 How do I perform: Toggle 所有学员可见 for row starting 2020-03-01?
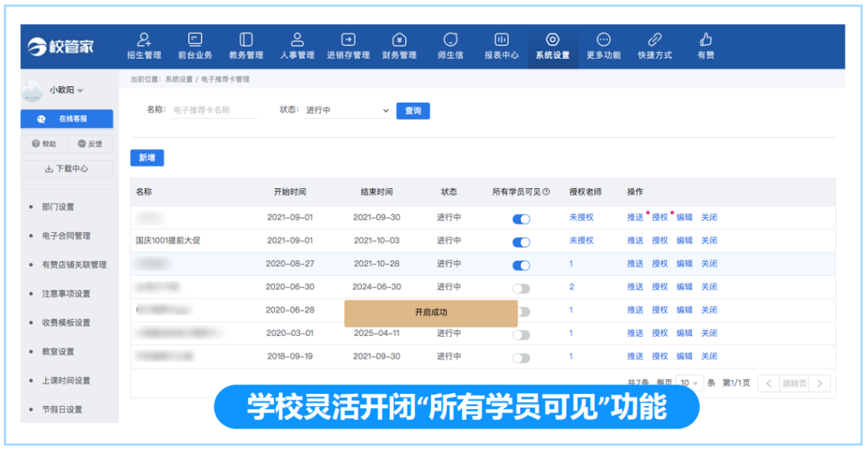[521, 334]
